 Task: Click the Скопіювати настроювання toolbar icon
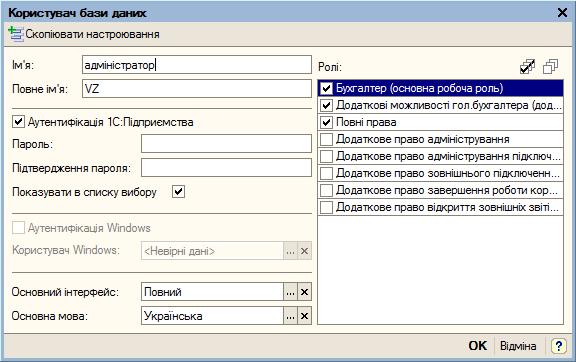[15, 34]
